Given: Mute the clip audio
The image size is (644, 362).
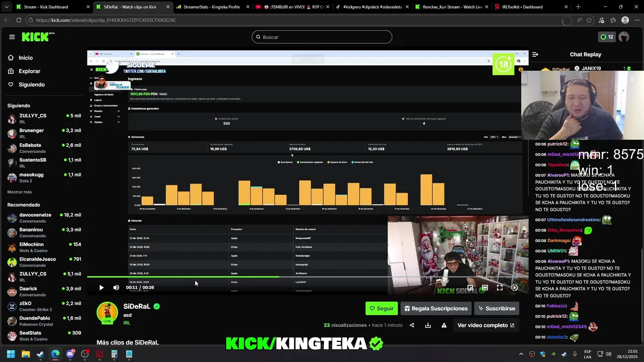Looking at the screenshot, I should (116, 288).
